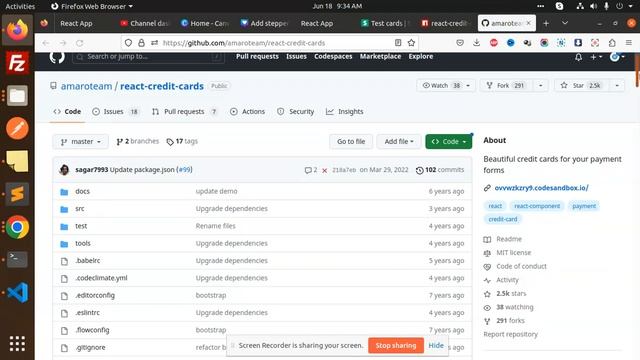Viewport: 640px width, 360px height.
Task: Open user profile avatar menu
Action: click(x=617, y=57)
